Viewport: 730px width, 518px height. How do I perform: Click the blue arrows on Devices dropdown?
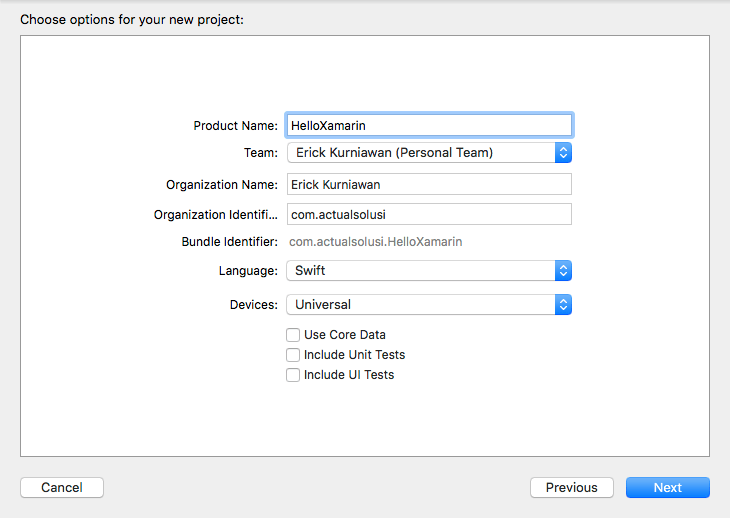click(563, 305)
